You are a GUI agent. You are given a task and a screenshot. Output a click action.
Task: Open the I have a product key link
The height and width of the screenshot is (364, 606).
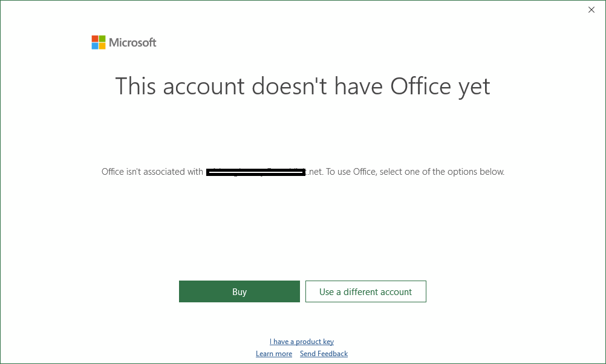pyautogui.click(x=302, y=342)
